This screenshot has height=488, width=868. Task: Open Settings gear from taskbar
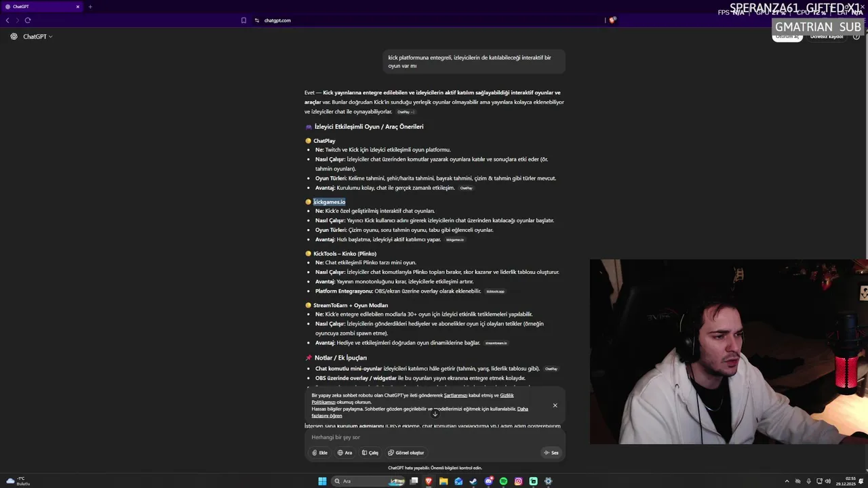pyautogui.click(x=548, y=481)
